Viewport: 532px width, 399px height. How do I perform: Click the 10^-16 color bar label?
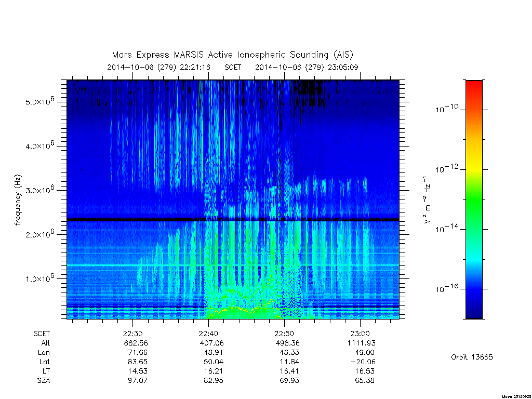coord(447,288)
